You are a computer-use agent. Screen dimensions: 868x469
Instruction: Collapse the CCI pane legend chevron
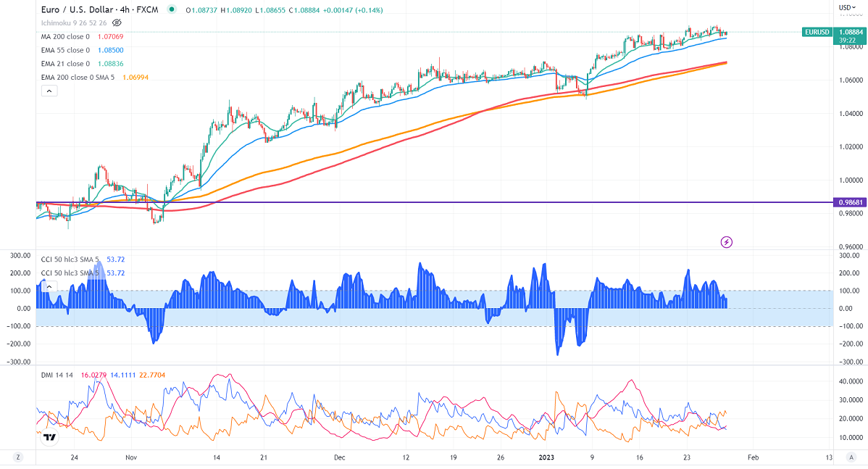coord(49,286)
